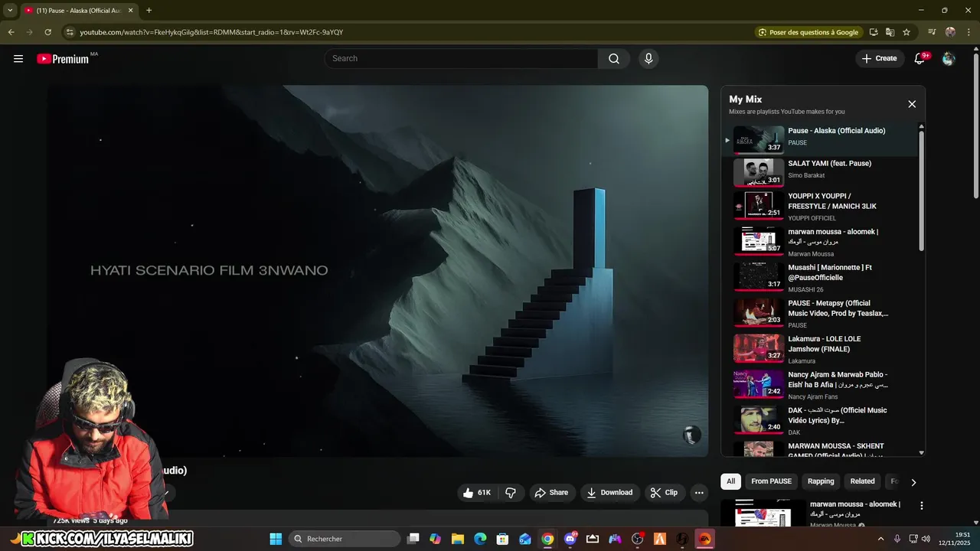The height and width of the screenshot is (551, 980).
Task: Open volume control in system tray
Action: 926,539
